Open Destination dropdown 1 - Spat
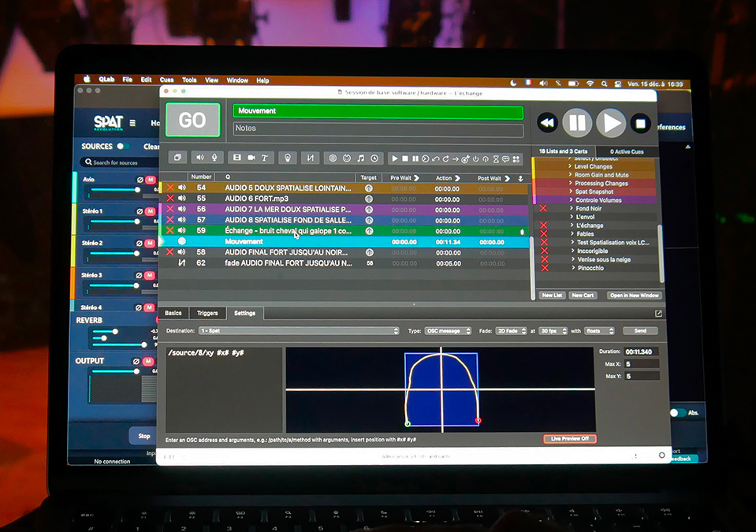The height and width of the screenshot is (532, 756). pyautogui.click(x=299, y=331)
